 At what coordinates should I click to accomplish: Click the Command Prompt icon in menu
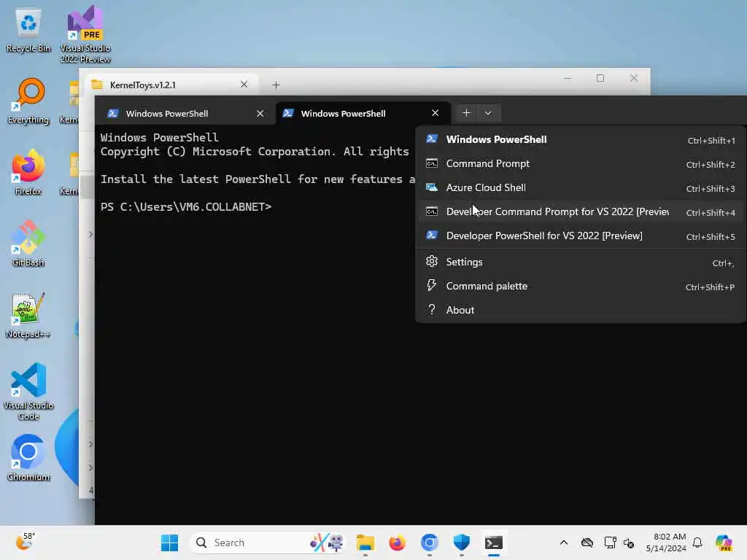[x=432, y=163]
